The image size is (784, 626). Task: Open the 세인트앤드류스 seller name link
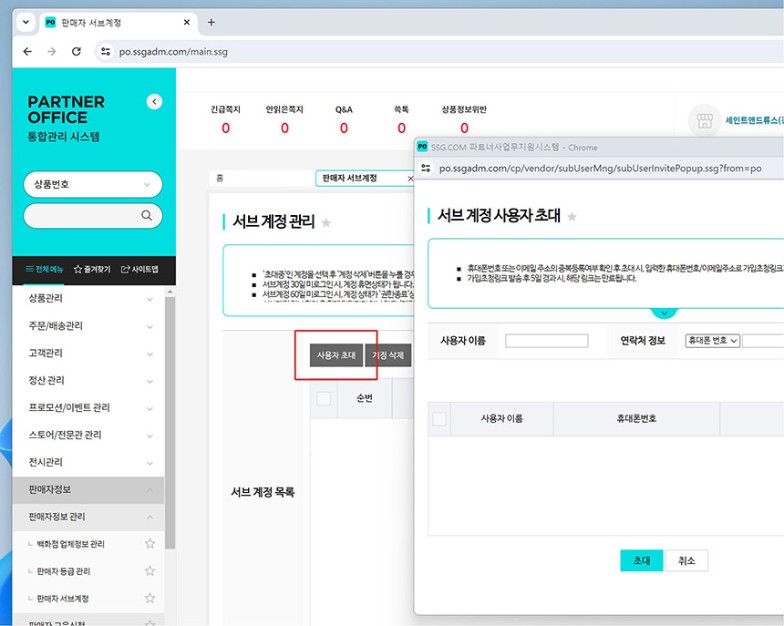click(x=754, y=120)
